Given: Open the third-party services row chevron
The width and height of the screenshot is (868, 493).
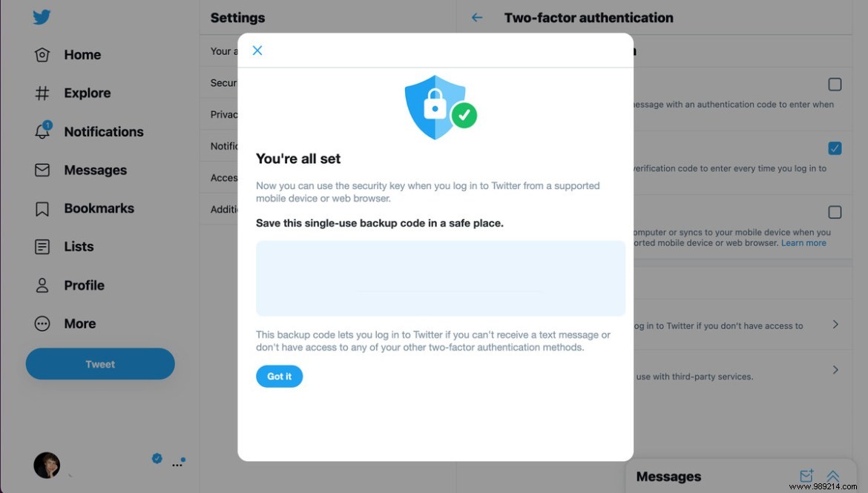Looking at the screenshot, I should pyautogui.click(x=835, y=370).
